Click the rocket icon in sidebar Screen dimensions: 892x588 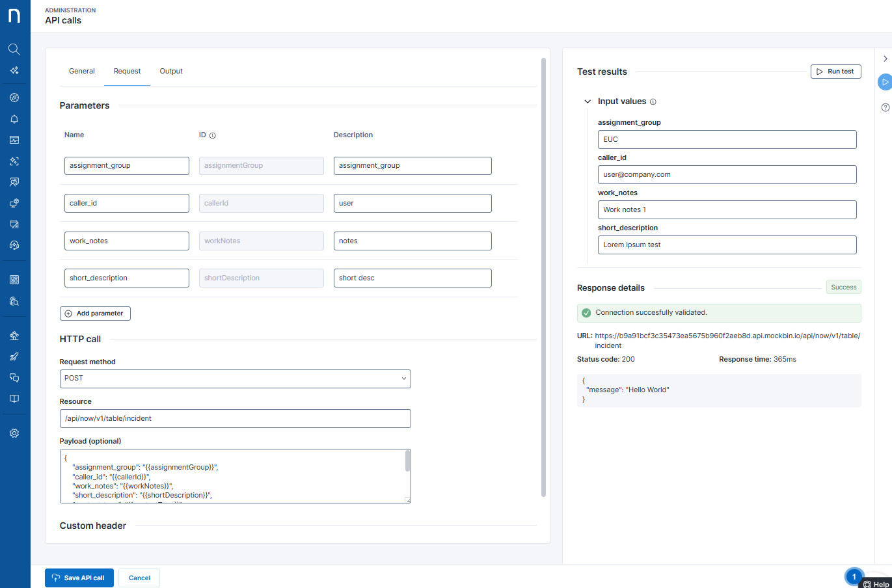pyautogui.click(x=14, y=356)
